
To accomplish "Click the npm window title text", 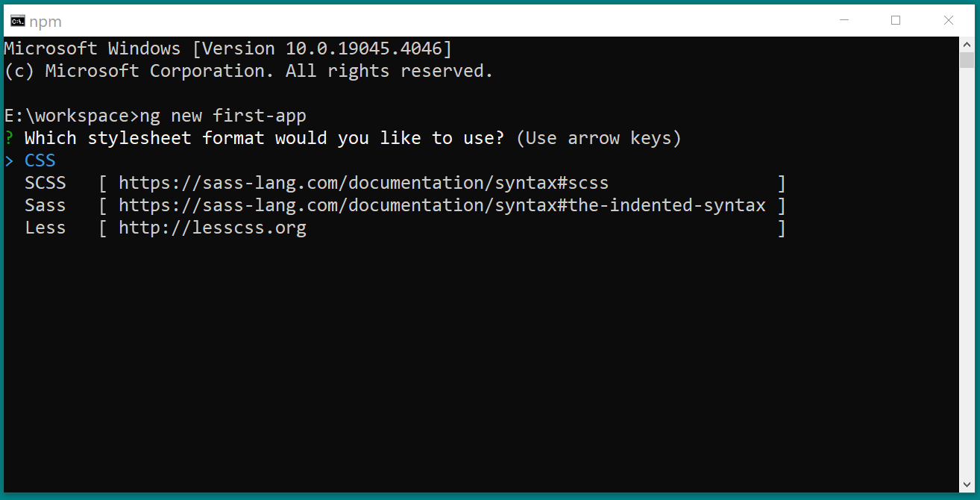I will [45, 21].
